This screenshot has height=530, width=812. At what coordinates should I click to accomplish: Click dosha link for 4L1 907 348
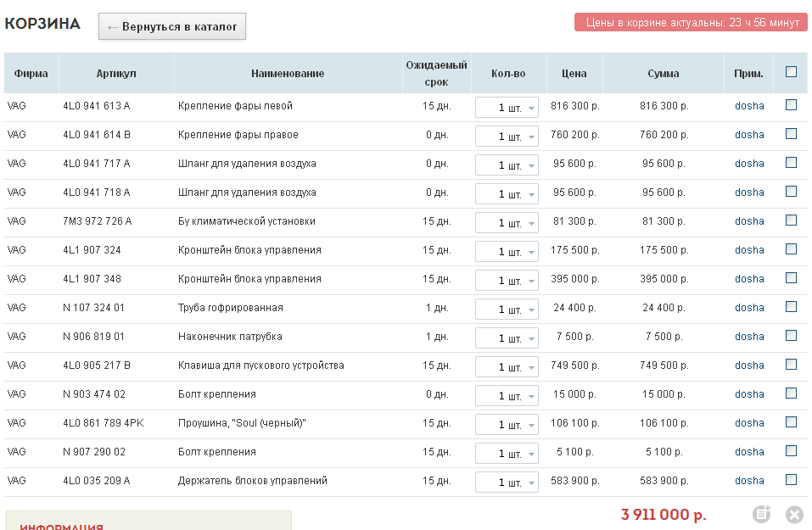coord(749,278)
